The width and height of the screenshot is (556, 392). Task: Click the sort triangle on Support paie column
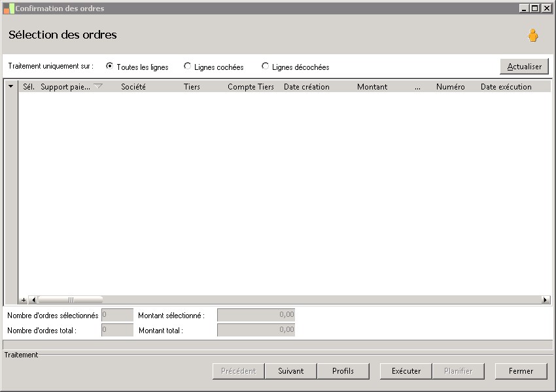98,86
